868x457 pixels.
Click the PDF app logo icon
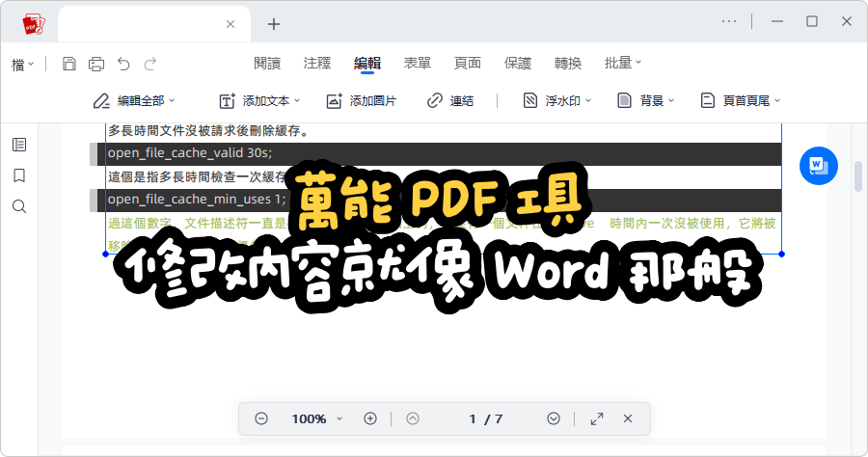[33, 24]
